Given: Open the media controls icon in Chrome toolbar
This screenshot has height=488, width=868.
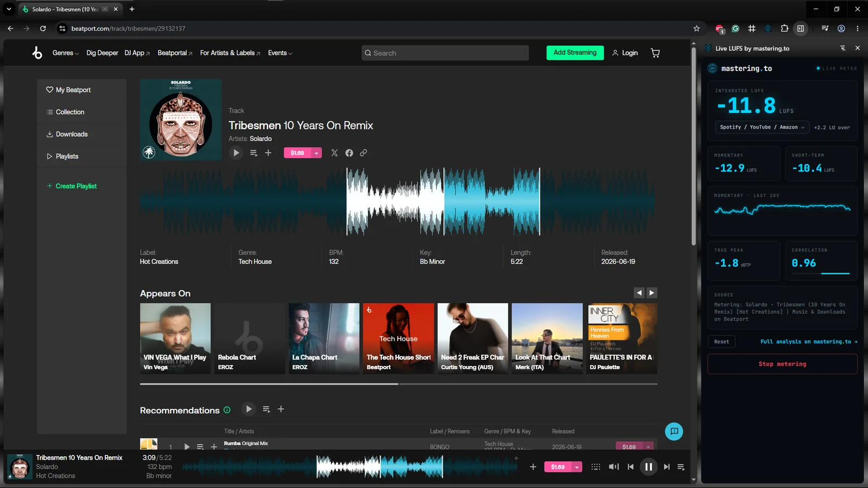Looking at the screenshot, I should click(825, 29).
